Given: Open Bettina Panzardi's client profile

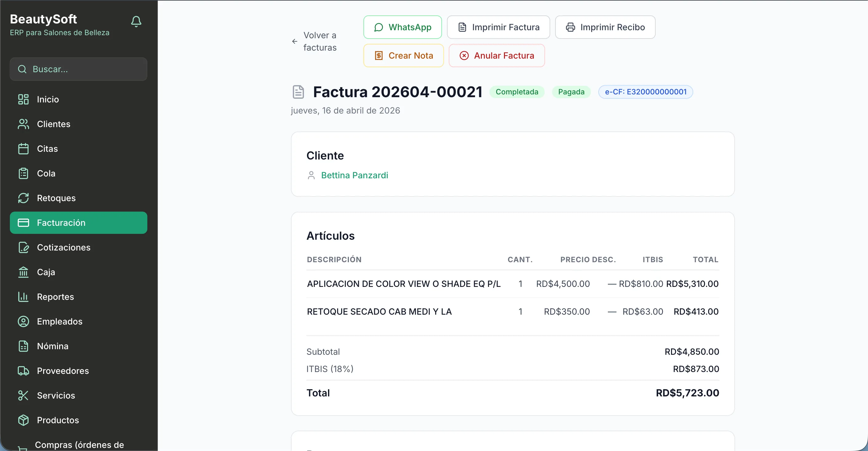Looking at the screenshot, I should [x=354, y=175].
